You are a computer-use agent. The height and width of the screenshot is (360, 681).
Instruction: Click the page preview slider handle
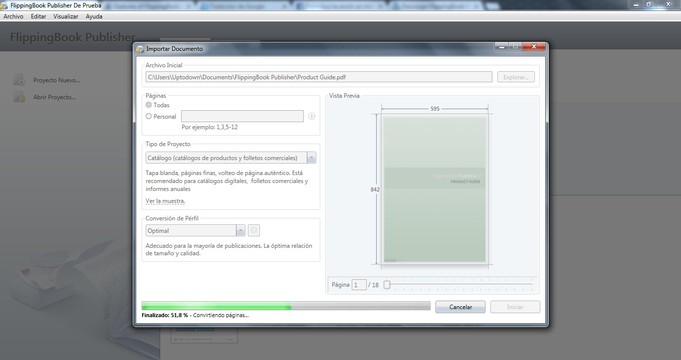click(x=387, y=285)
